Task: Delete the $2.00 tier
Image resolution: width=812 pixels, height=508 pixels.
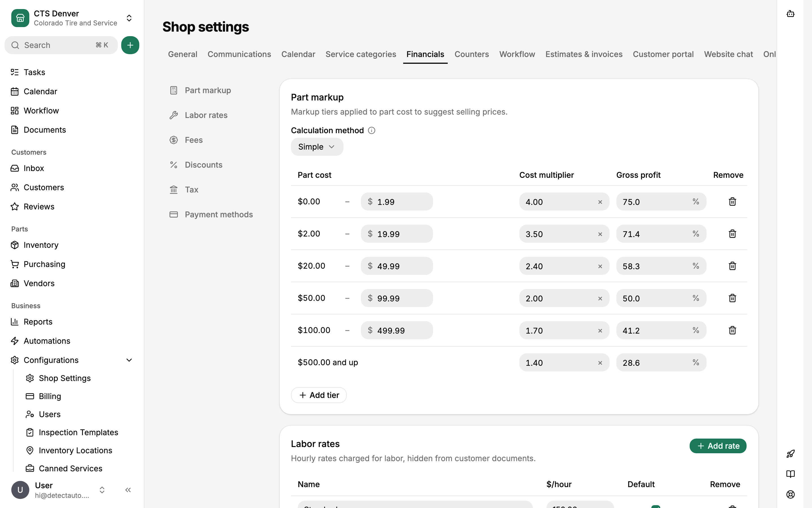Action: coord(732,234)
